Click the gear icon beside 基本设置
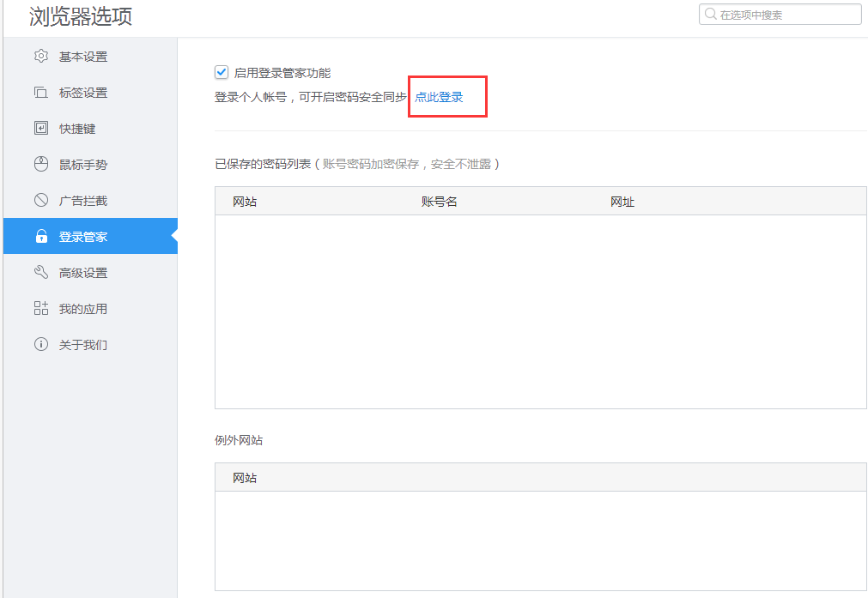The image size is (868, 598). pos(40,56)
